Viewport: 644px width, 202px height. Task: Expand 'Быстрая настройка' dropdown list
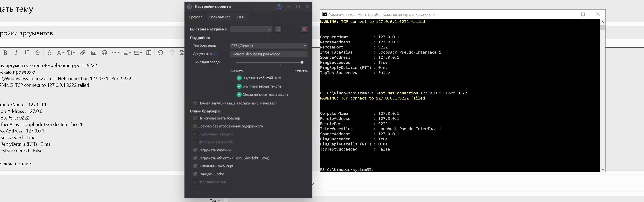point(251,29)
